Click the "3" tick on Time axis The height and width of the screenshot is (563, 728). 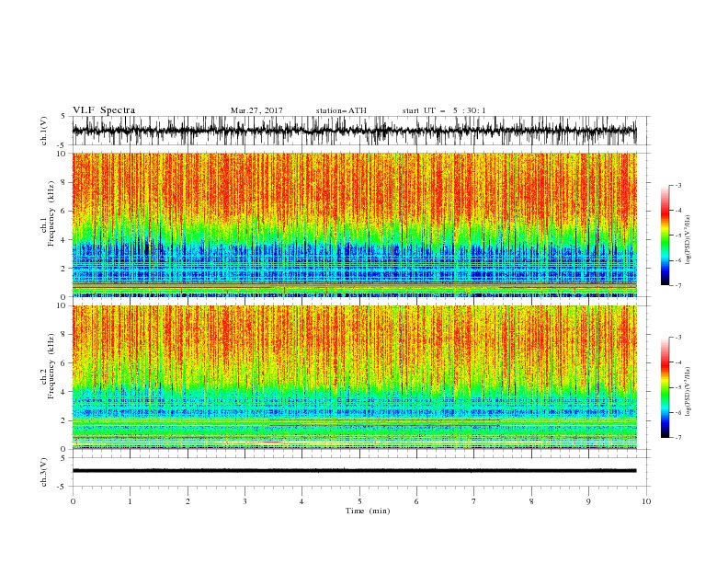click(x=245, y=501)
